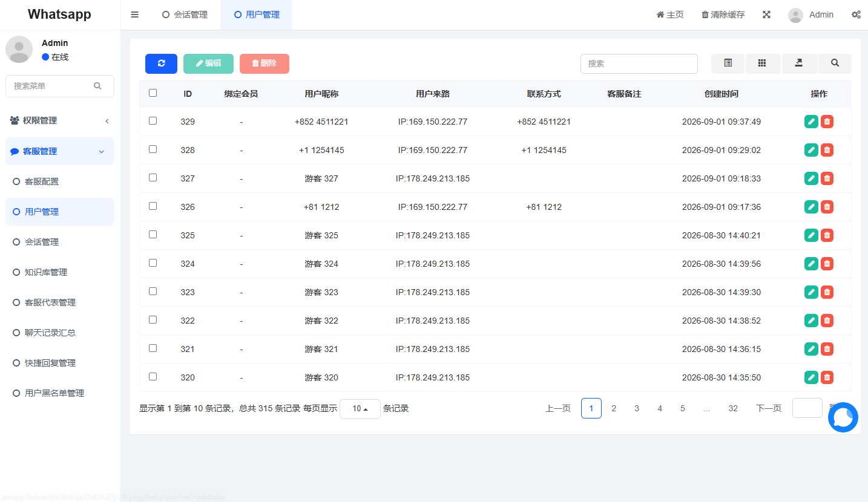
Task: Switch table to list view icon
Action: pyautogui.click(x=728, y=64)
